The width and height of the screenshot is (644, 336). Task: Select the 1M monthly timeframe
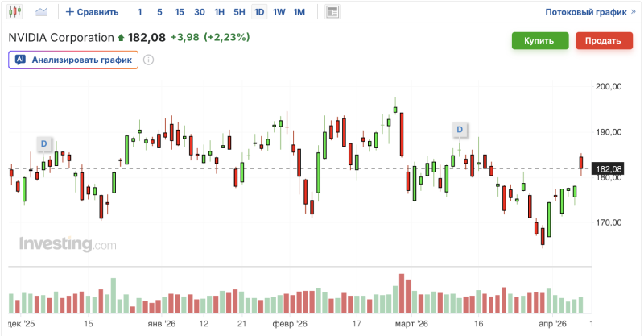tap(299, 12)
